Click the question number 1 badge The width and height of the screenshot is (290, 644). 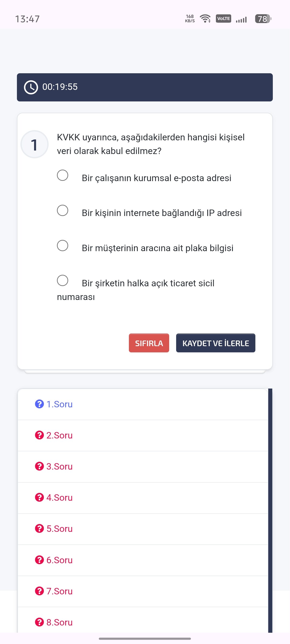pos(34,144)
